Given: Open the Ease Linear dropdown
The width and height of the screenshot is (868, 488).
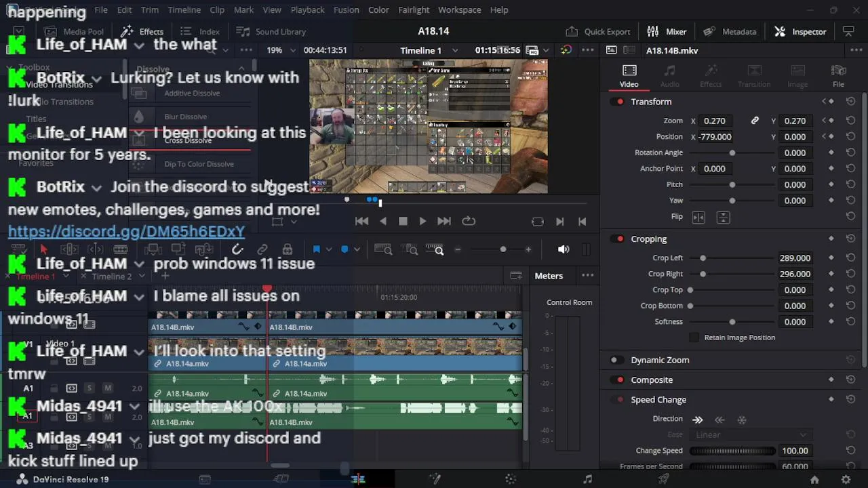Looking at the screenshot, I should pyautogui.click(x=750, y=435).
